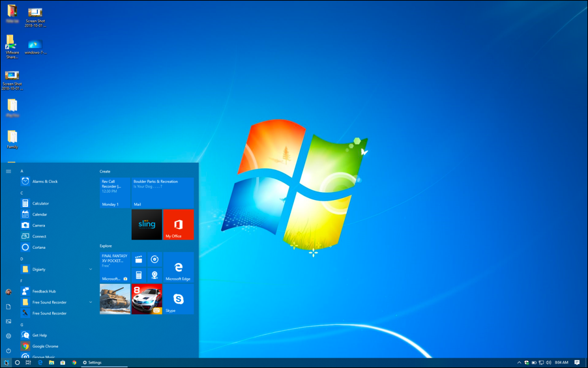Click the network icon in system tray

click(x=541, y=363)
